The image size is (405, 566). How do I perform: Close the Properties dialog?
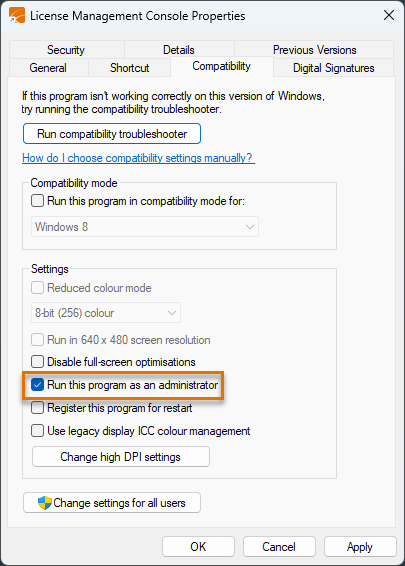[x=389, y=15]
